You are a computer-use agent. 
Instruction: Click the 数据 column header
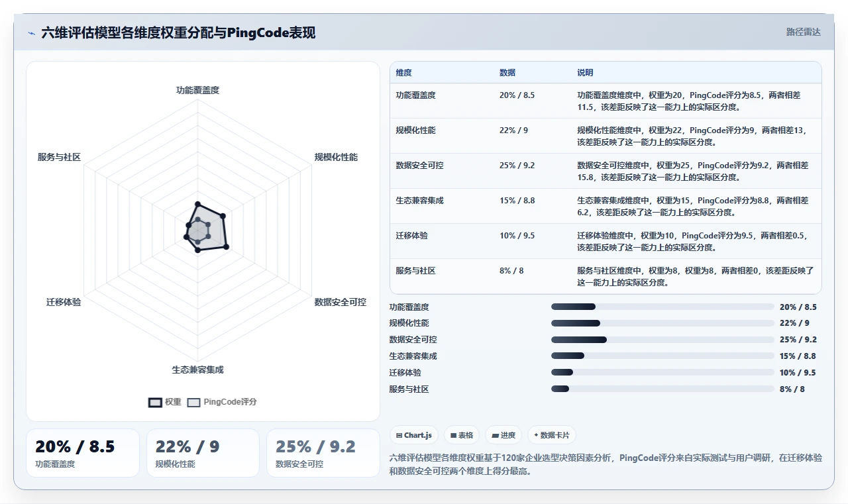pos(507,73)
